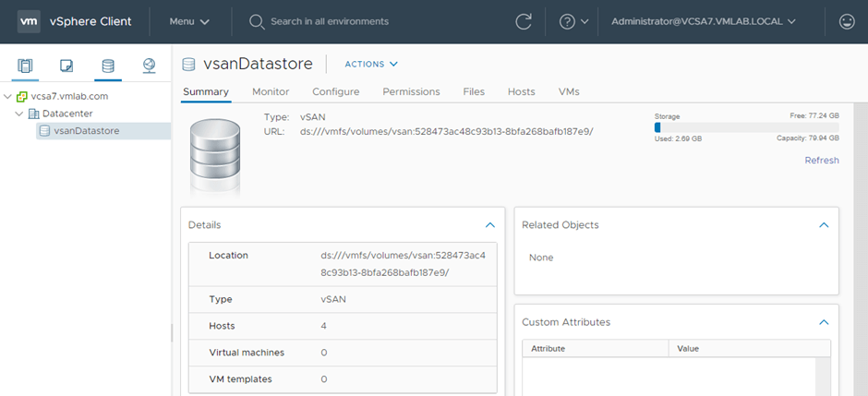Click the VMware vm logo
The image size is (868, 396).
(x=29, y=21)
